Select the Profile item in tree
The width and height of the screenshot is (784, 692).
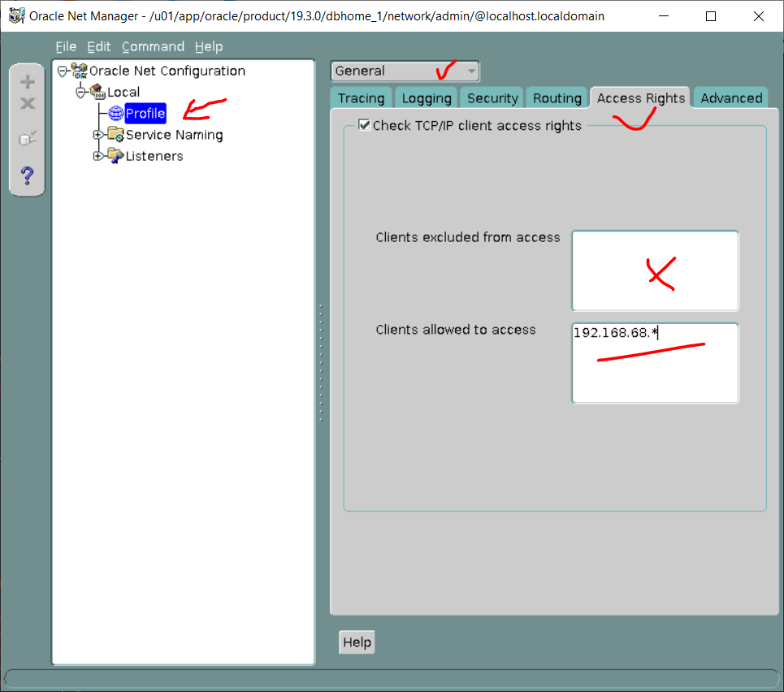[x=145, y=114]
